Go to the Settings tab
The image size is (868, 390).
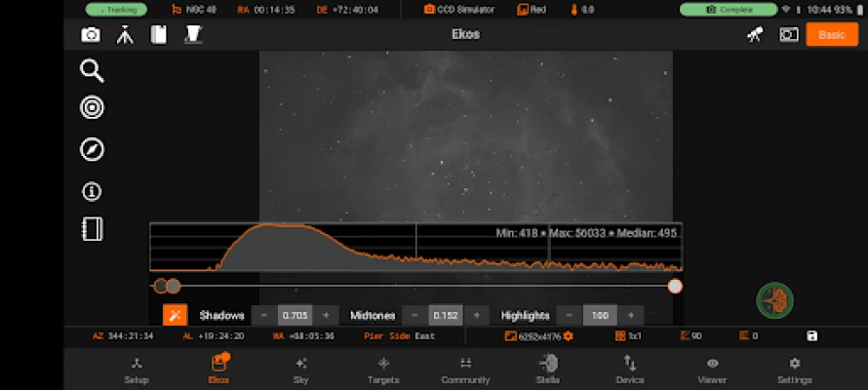coord(795,370)
